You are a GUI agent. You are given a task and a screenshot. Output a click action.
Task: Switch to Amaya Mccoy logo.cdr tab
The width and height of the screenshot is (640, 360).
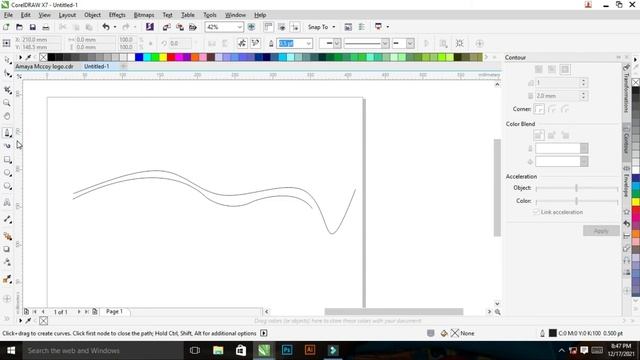44,66
